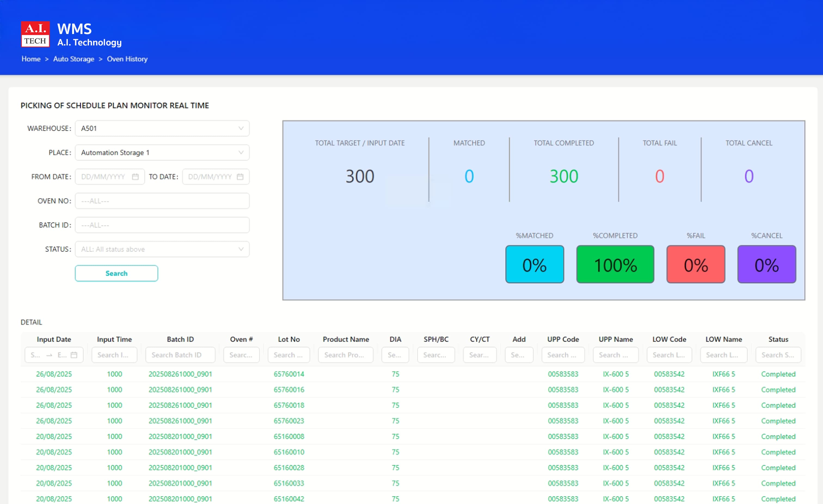Click the green %COMPLETED 100% box
Viewport: 823px width, 504px height.
(x=615, y=264)
